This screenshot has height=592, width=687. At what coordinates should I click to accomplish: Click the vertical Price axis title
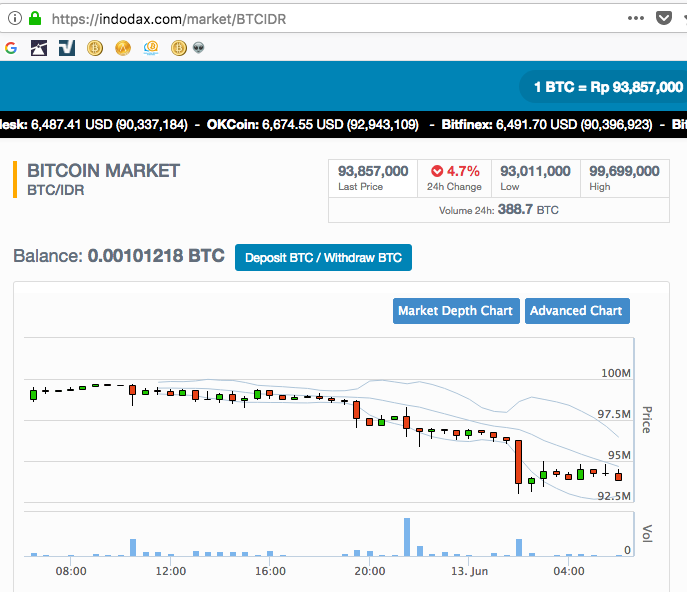click(647, 420)
